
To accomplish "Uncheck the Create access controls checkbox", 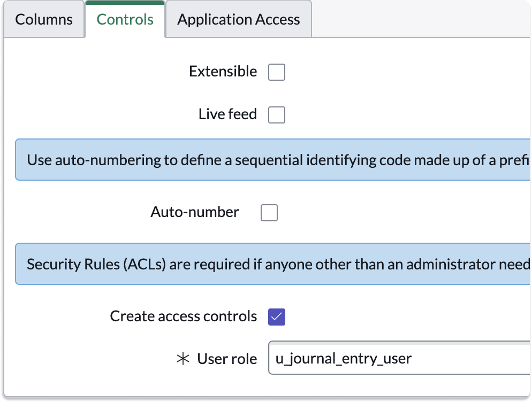I will coord(277,316).
